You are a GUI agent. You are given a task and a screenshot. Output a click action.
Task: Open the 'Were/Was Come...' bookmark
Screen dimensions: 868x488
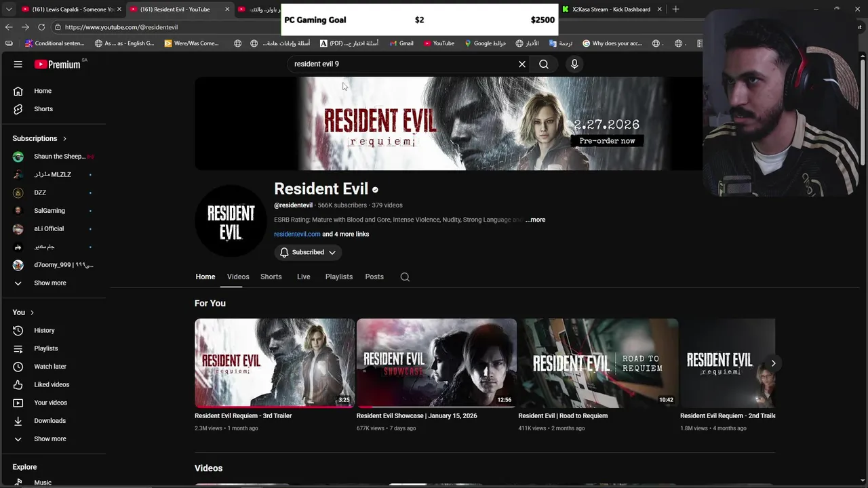[191, 43]
